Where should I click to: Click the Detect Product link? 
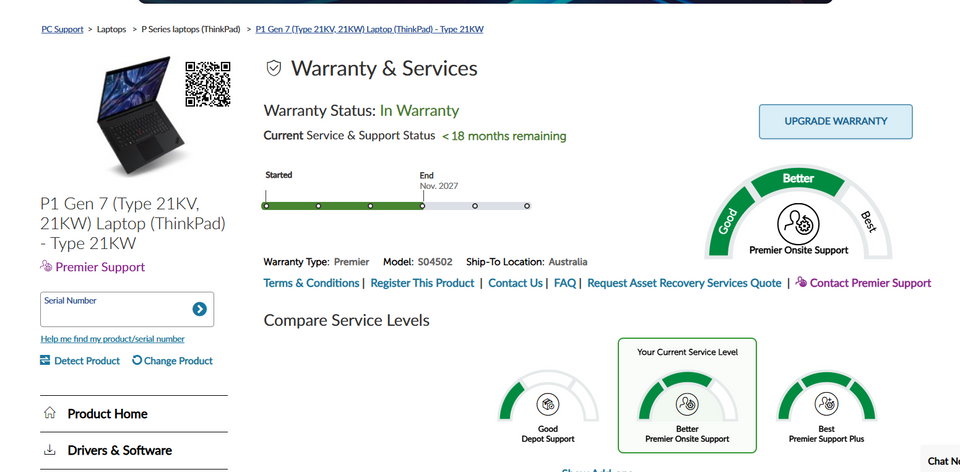tap(87, 361)
